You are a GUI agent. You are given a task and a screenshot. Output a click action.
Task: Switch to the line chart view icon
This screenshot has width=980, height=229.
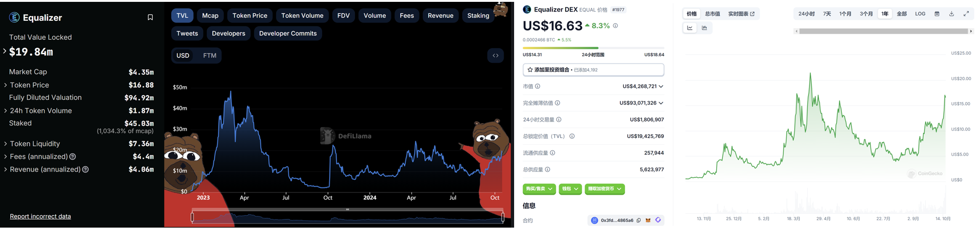pos(690,28)
